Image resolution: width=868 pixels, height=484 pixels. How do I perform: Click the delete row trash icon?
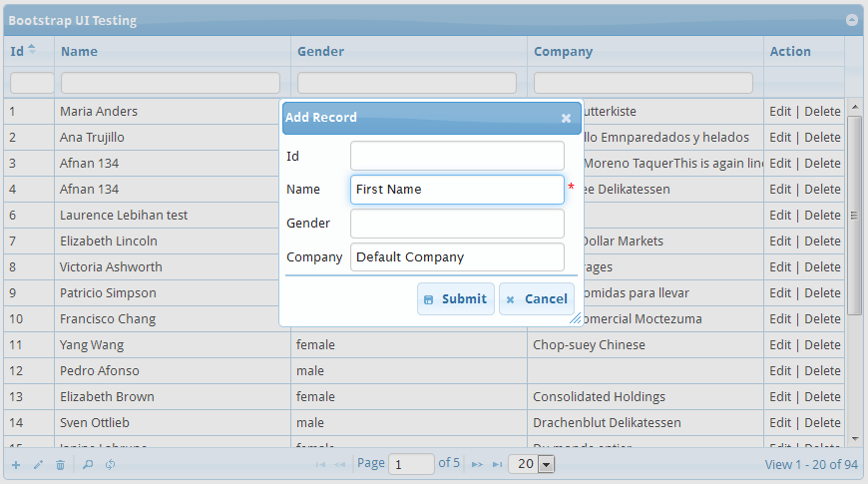[x=60, y=465]
